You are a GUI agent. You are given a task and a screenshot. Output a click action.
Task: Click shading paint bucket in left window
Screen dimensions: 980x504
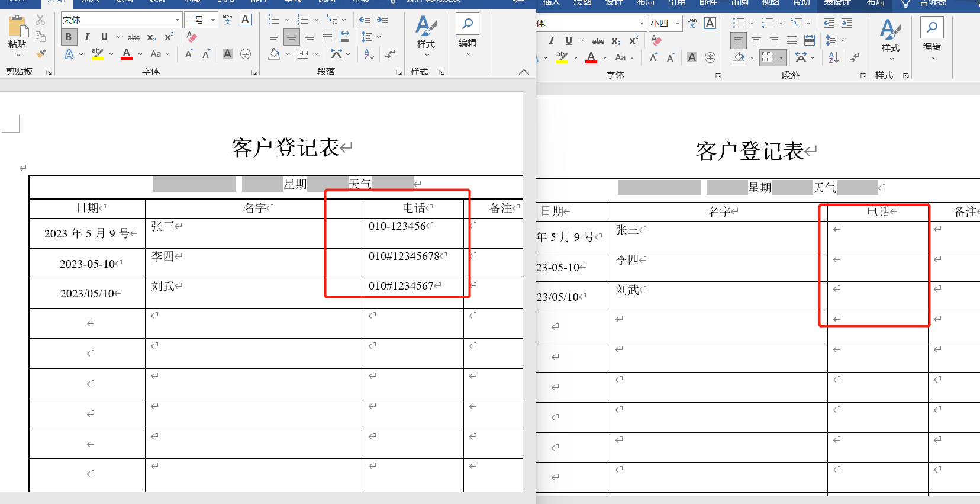pyautogui.click(x=274, y=54)
